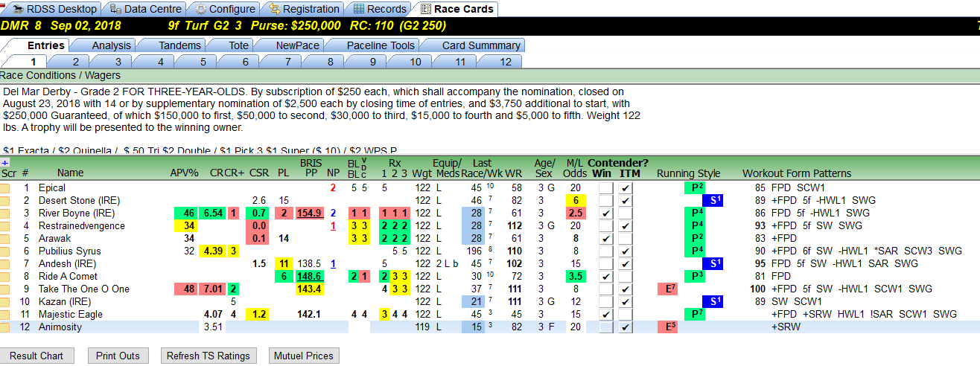Click the Result Chart button
Screen dimensions: 980x366
(36, 356)
